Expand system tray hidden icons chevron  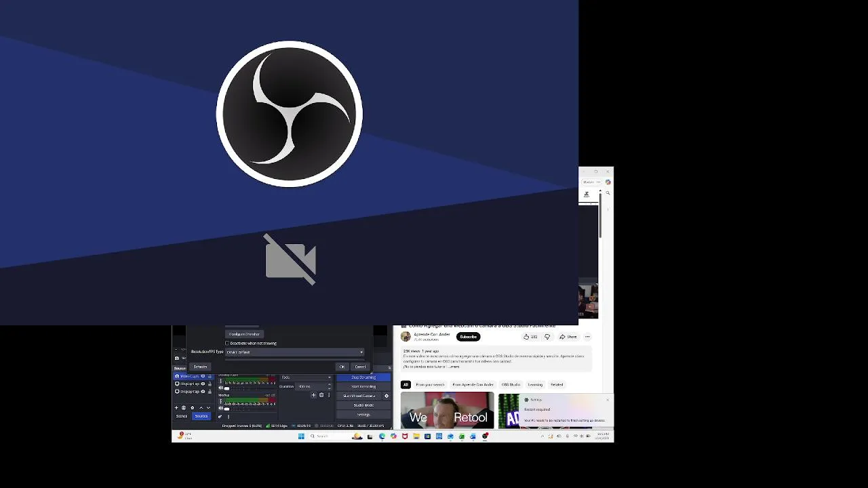pyautogui.click(x=542, y=436)
